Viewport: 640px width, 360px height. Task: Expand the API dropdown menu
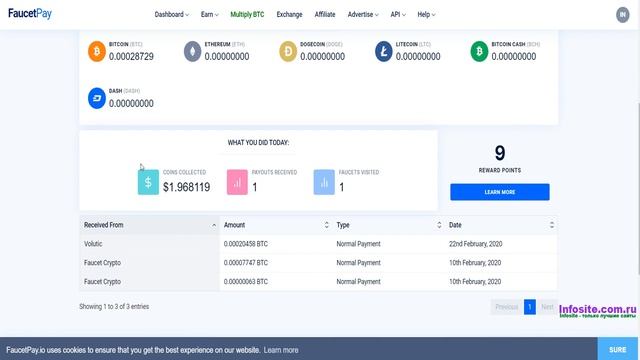coord(398,14)
